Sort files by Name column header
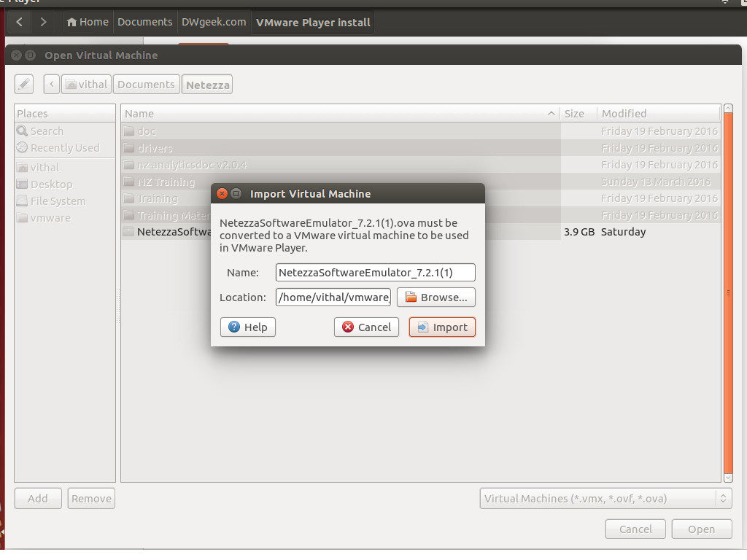The image size is (747, 560). coord(340,113)
